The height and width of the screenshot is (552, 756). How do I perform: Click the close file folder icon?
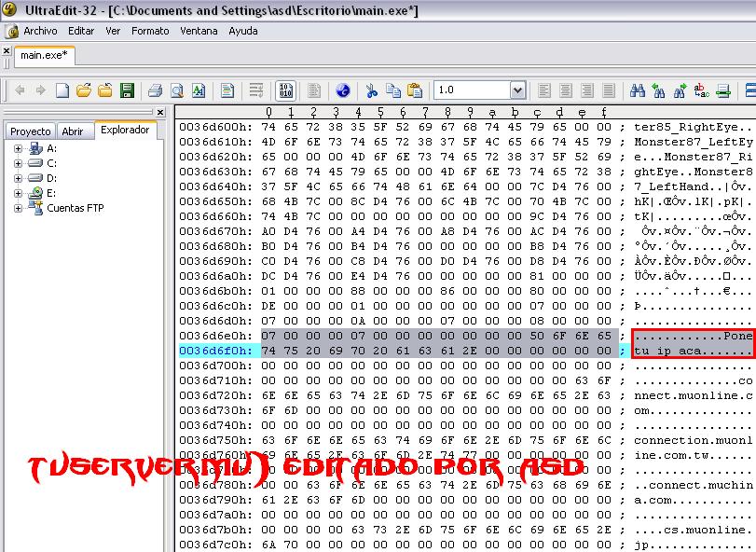105,90
